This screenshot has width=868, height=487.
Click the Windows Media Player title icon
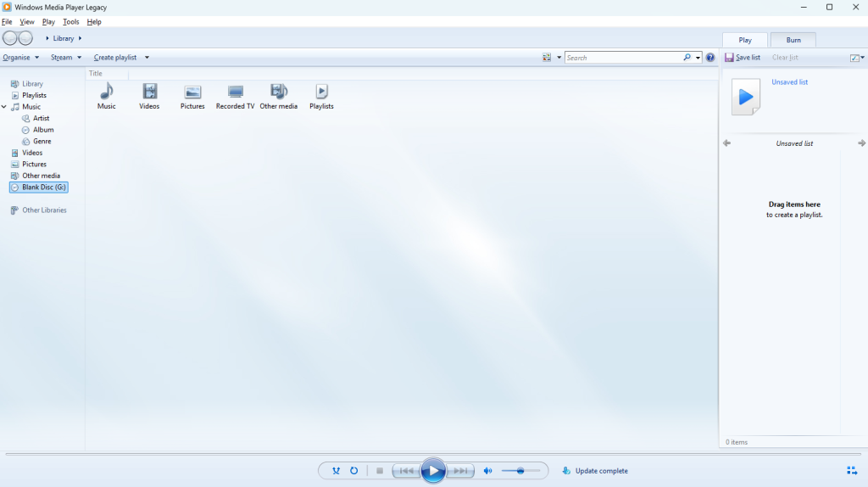pos(7,7)
